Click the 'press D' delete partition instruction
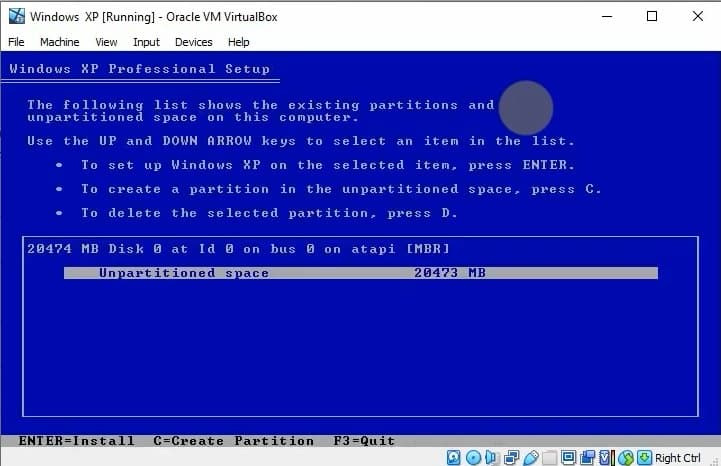This screenshot has width=721, height=466. click(269, 213)
